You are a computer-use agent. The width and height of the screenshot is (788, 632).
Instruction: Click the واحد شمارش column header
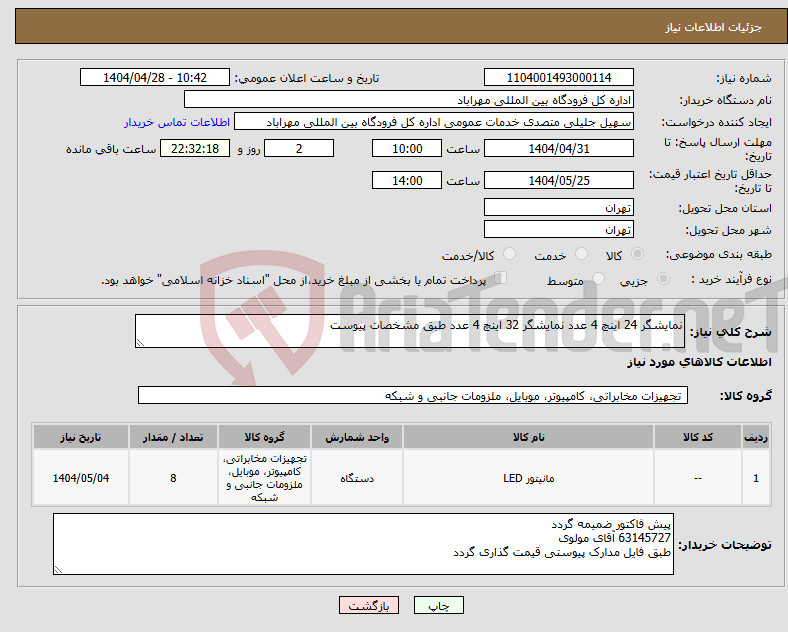[x=357, y=437]
